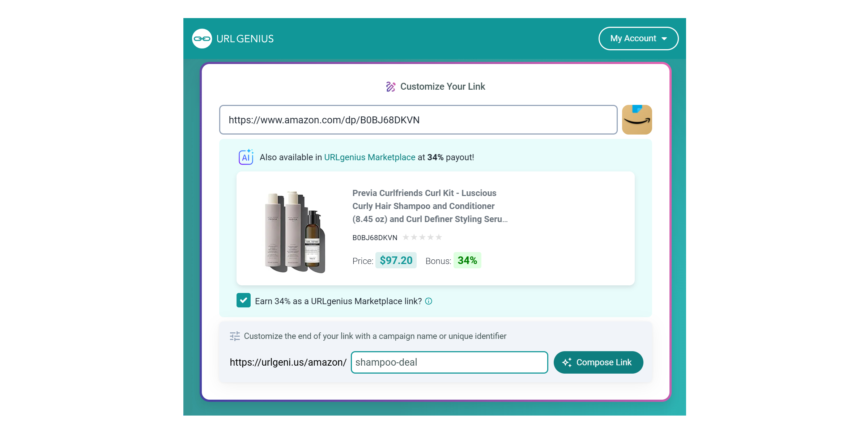Open the My Account dropdown
The height and width of the screenshot is (434, 868).
pos(638,39)
